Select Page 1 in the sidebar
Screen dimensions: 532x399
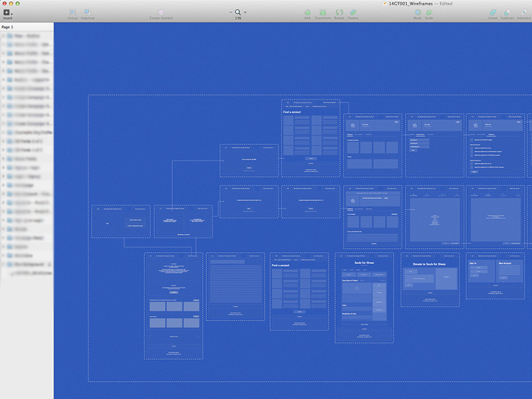click(x=7, y=27)
